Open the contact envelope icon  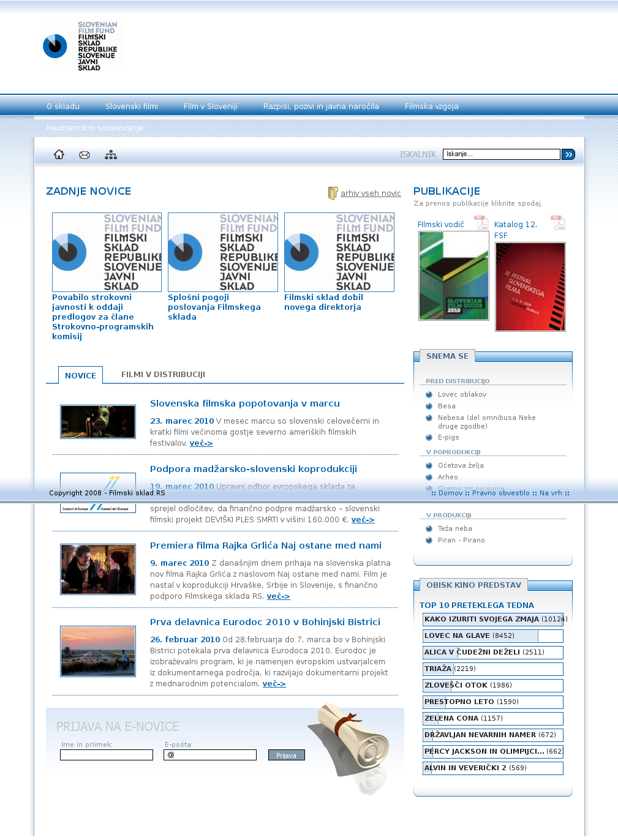85,155
